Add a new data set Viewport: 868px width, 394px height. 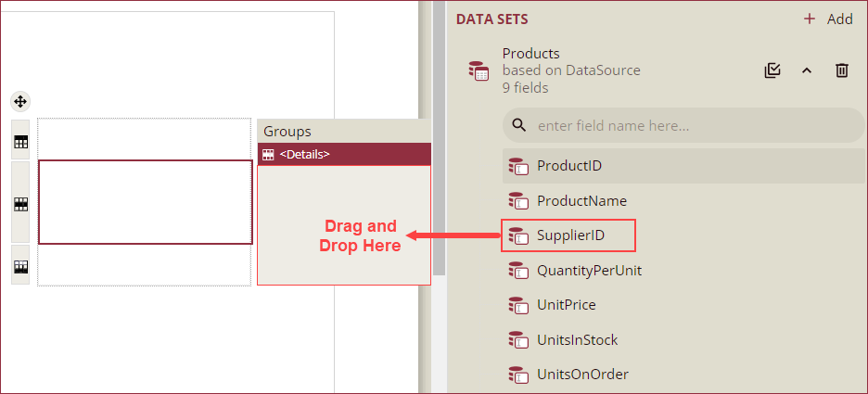tap(828, 19)
